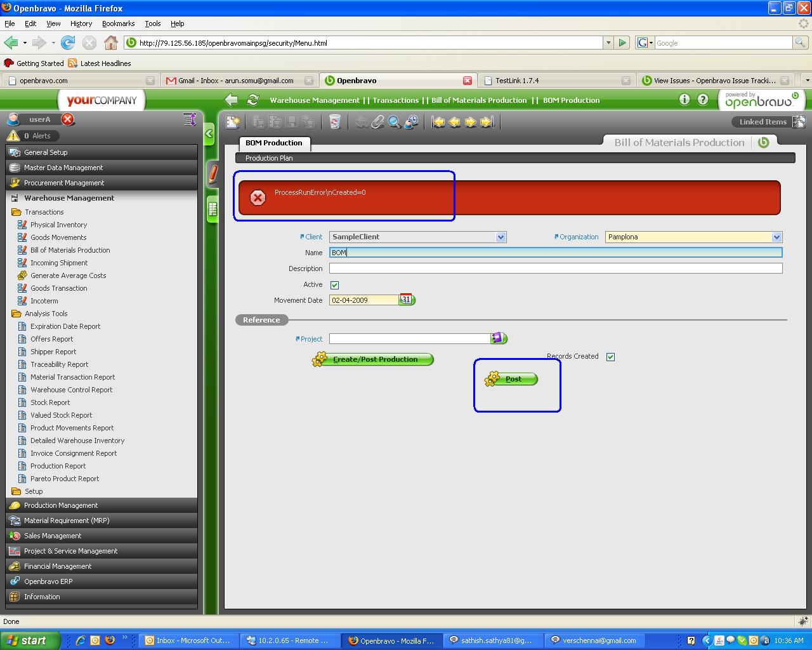Open the Help question mark icon
The image size is (812, 650).
tap(703, 100)
